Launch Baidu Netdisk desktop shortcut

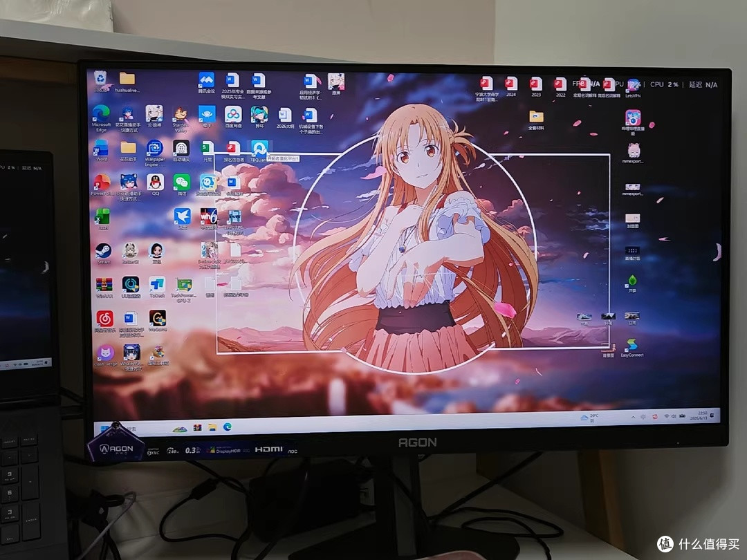click(233, 117)
